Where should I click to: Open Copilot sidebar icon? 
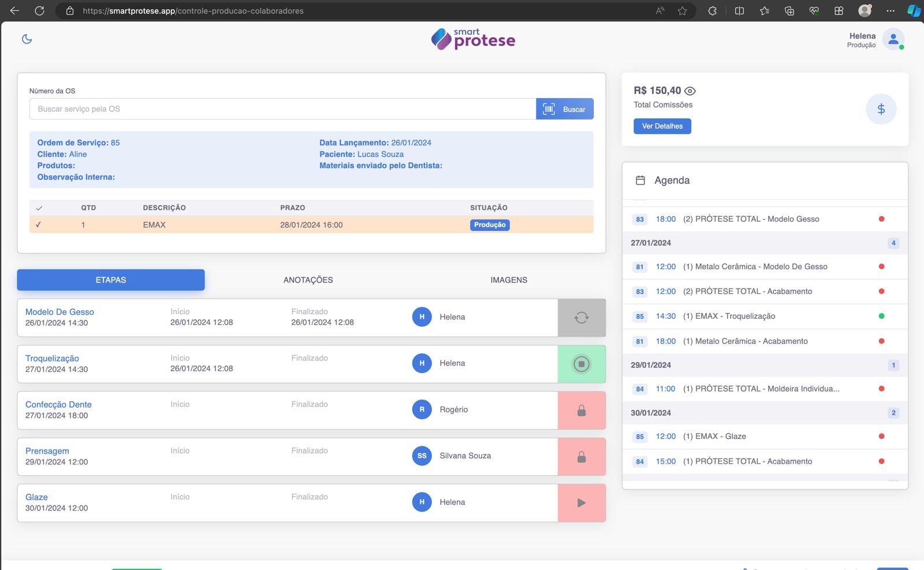click(914, 11)
